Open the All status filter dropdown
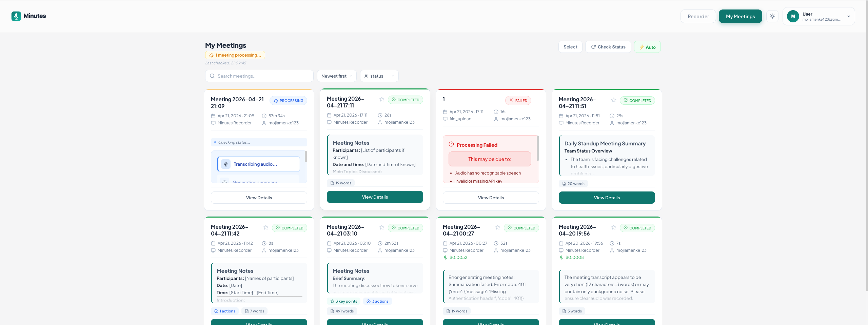This screenshot has height=325, width=868. [x=379, y=76]
